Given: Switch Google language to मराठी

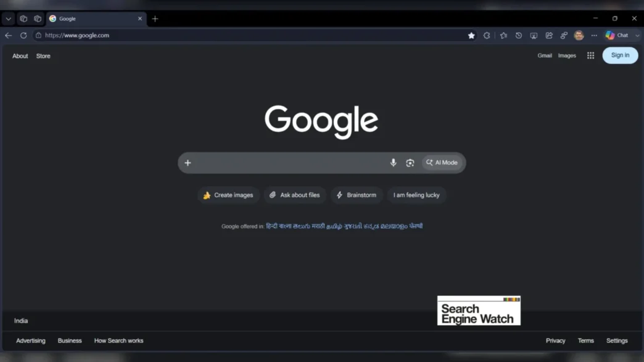Looking at the screenshot, I should click(x=318, y=226).
